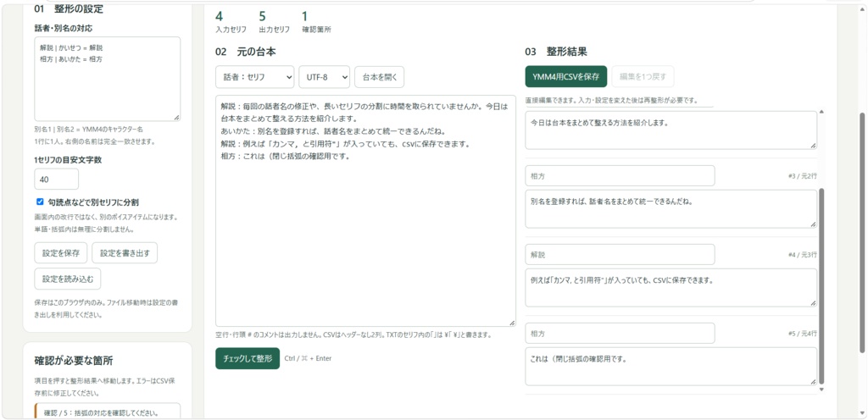Click the down arrow of the results scrollbar
The height and width of the screenshot is (420, 868).
pos(821,390)
